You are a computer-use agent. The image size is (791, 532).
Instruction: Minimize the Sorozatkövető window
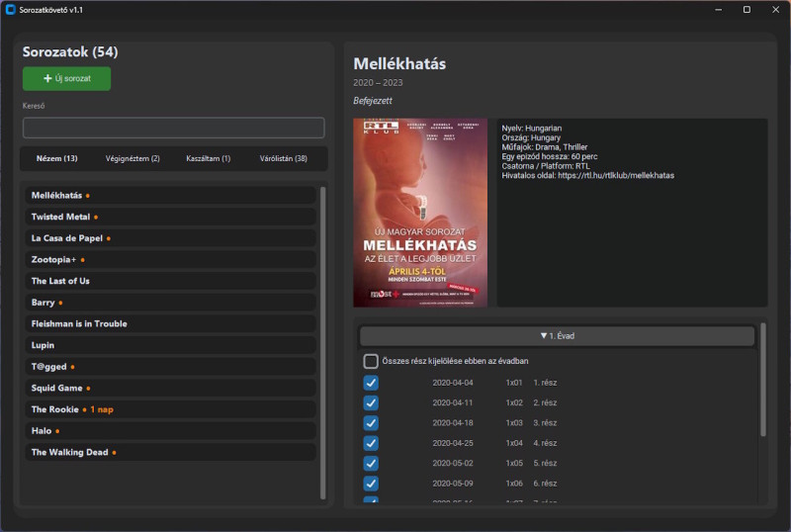coord(719,10)
